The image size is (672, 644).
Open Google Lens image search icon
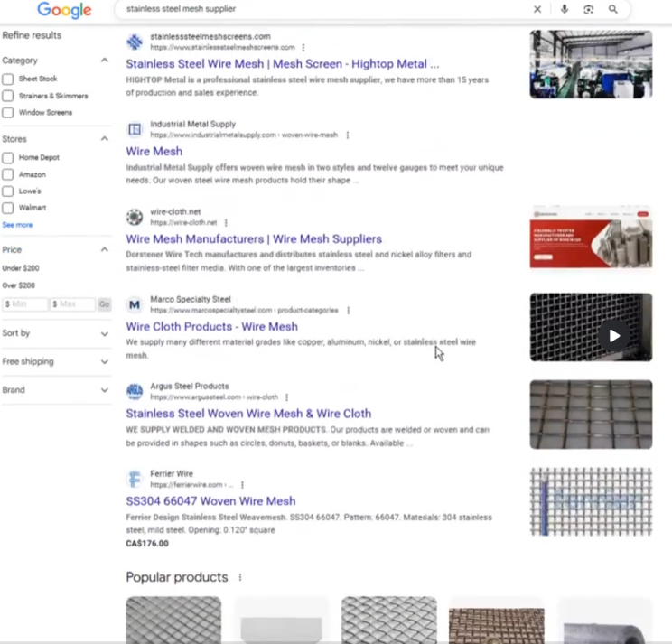[588, 9]
